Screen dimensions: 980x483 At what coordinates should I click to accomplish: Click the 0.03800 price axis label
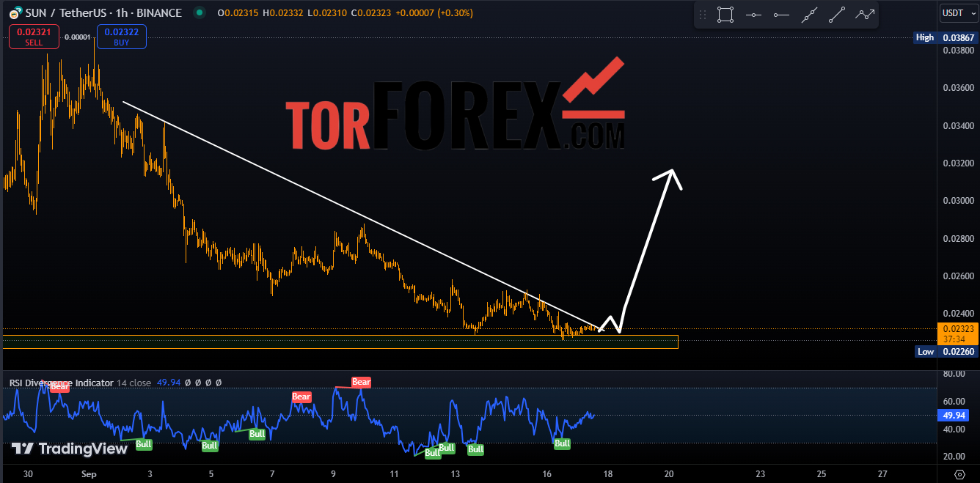[958, 51]
